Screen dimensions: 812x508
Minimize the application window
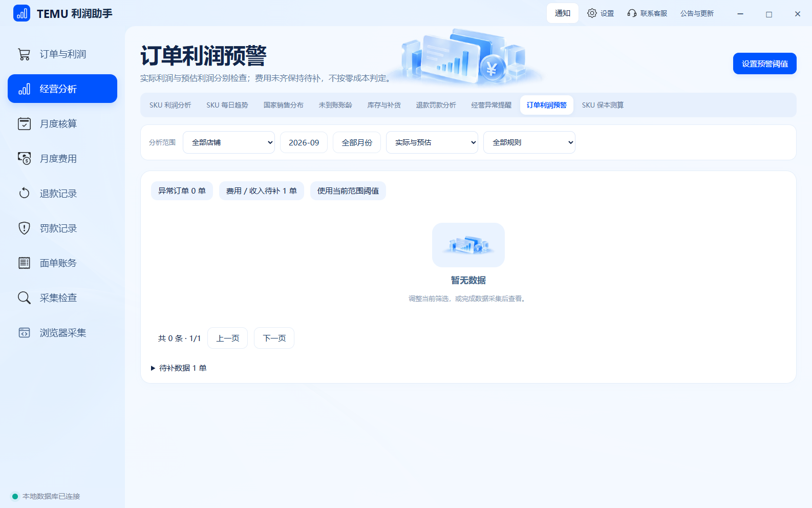coord(740,14)
